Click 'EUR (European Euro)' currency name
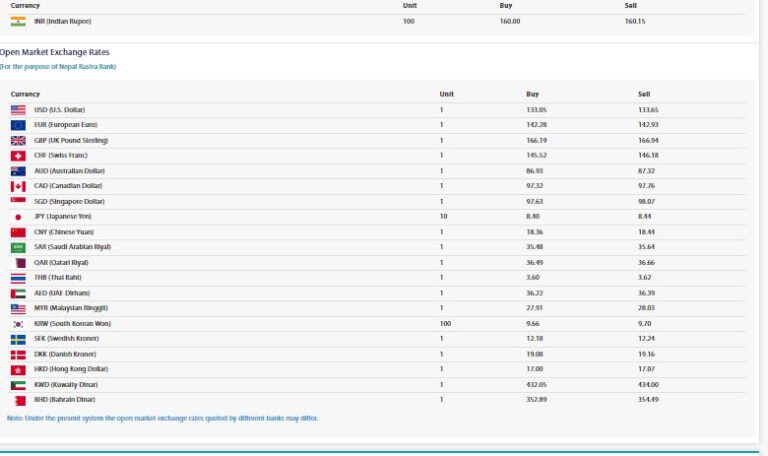Image resolution: width=768 pixels, height=456 pixels. pos(66,125)
